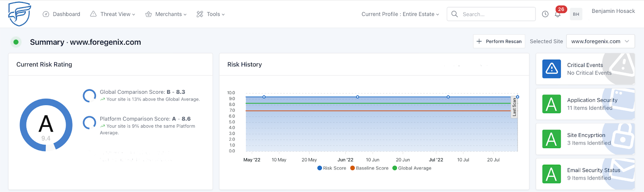Click the risk data point near May '22

[x=264, y=97]
